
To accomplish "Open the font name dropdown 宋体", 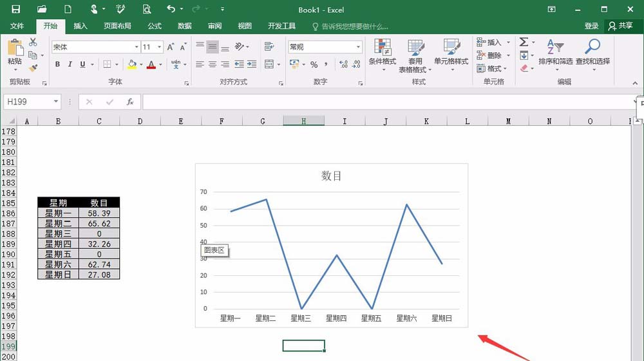I will tap(137, 47).
